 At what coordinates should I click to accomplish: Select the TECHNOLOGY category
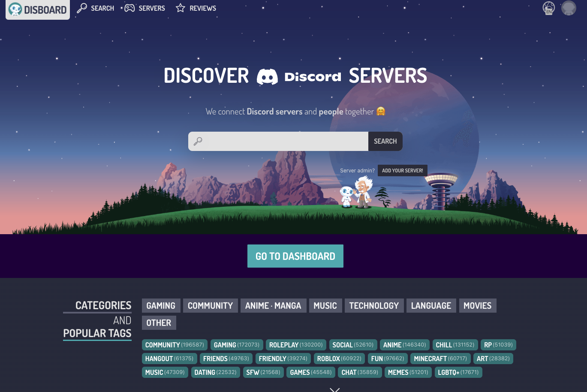point(374,306)
